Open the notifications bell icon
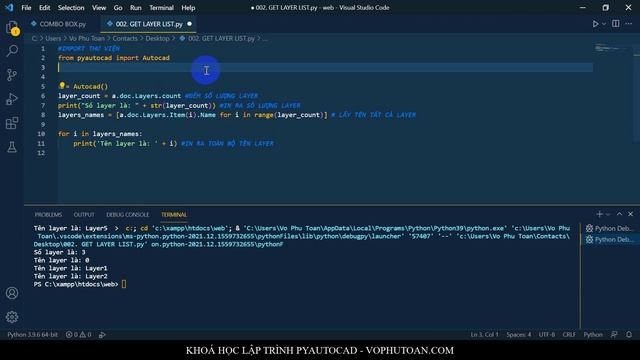640x360 pixels. coord(629,335)
